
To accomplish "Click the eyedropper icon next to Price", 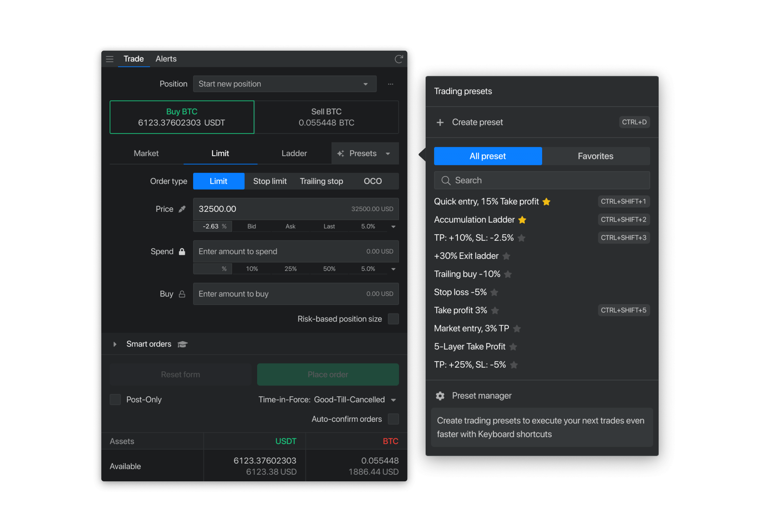I will point(182,209).
